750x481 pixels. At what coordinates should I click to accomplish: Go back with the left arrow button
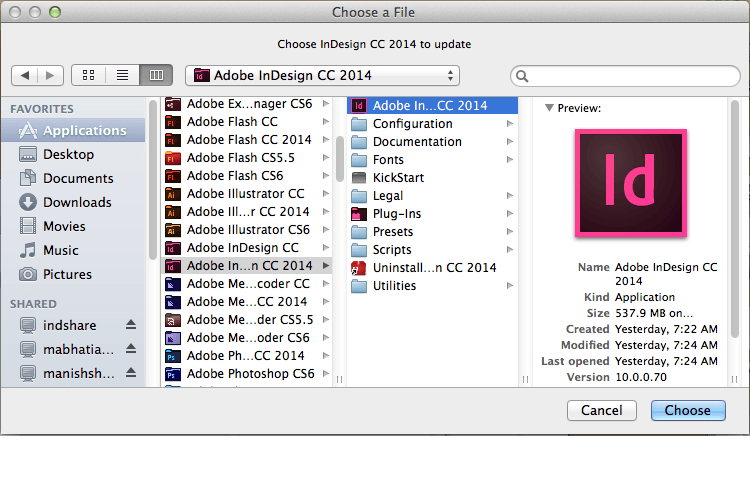(x=25, y=75)
